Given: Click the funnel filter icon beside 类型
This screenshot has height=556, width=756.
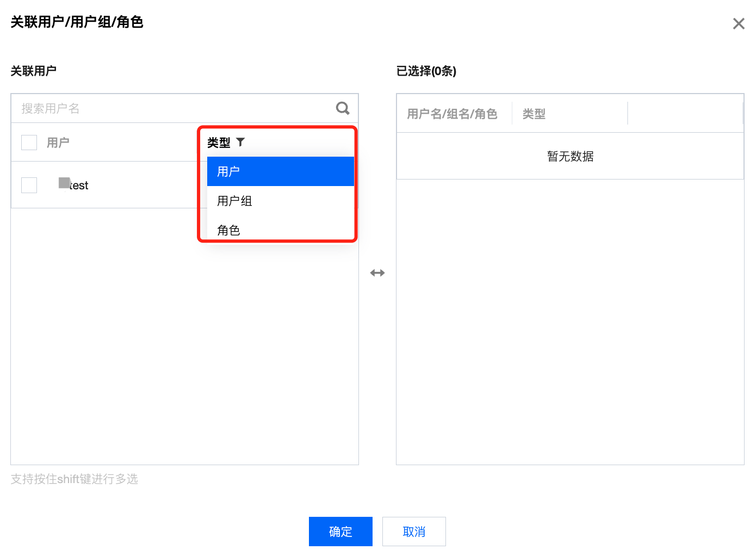Looking at the screenshot, I should coord(240,142).
